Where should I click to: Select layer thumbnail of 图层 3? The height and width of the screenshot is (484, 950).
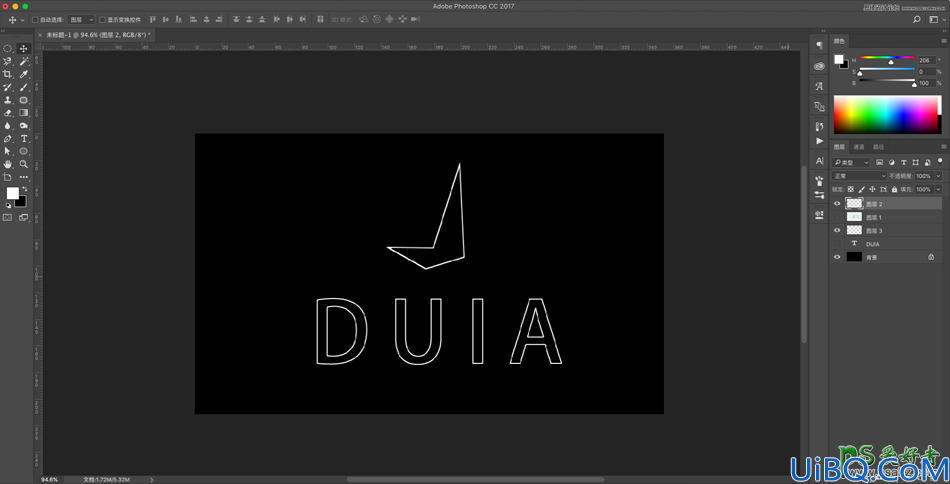(854, 230)
